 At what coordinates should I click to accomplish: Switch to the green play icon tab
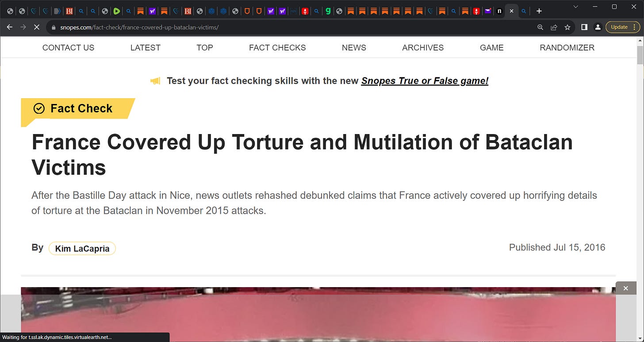click(x=117, y=11)
